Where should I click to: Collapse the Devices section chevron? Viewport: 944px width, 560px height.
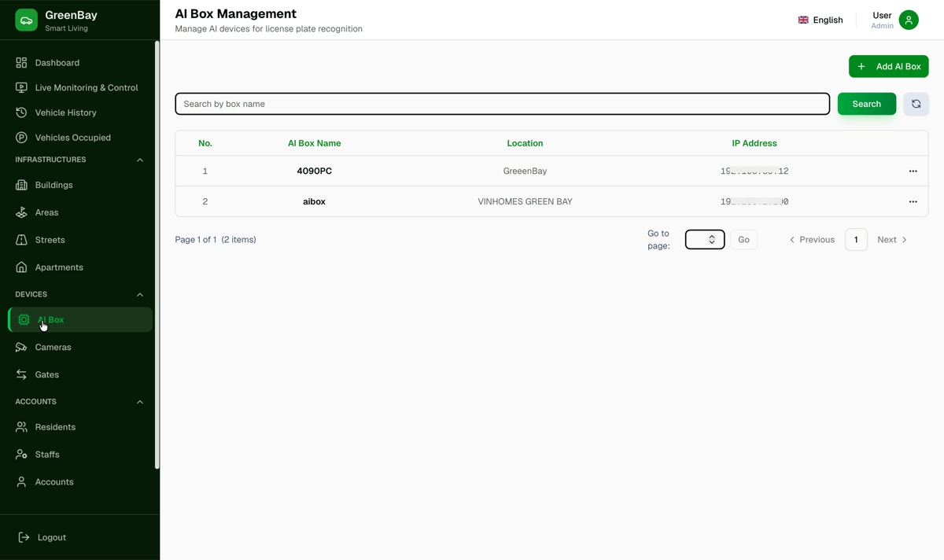click(x=140, y=294)
